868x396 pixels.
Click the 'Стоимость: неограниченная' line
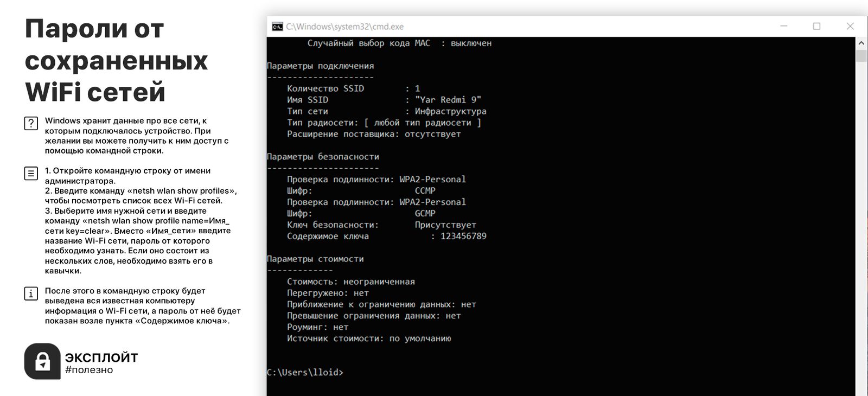[351, 282]
